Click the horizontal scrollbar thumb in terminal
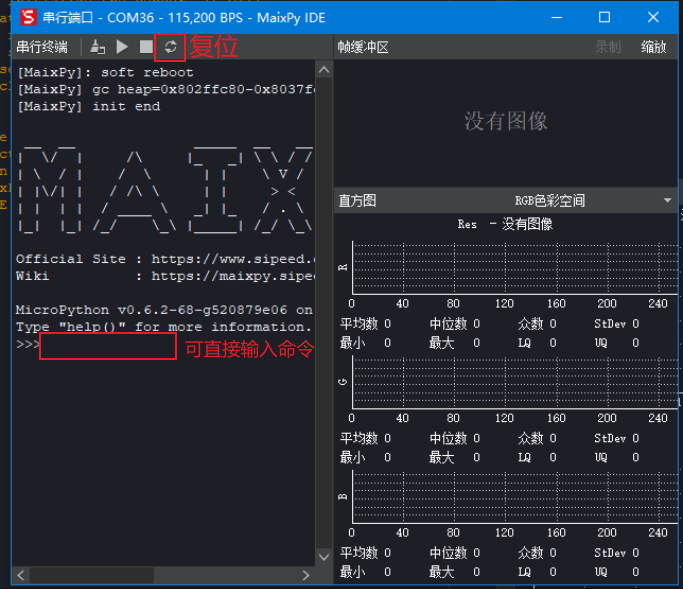Image resolution: width=683 pixels, height=589 pixels. (91, 575)
